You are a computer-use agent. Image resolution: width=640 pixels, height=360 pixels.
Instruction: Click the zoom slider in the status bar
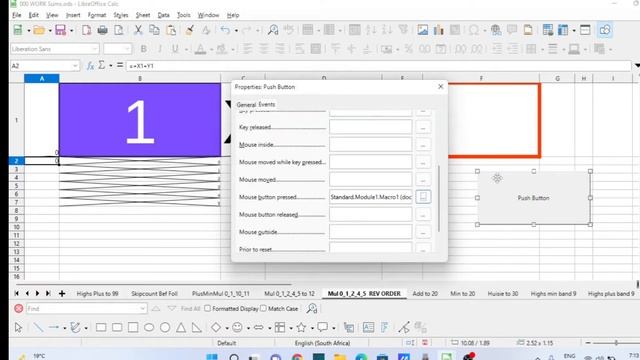(x=616, y=343)
